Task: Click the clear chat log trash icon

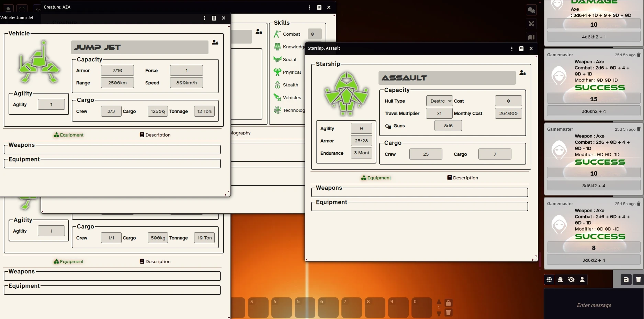Action: [638, 280]
